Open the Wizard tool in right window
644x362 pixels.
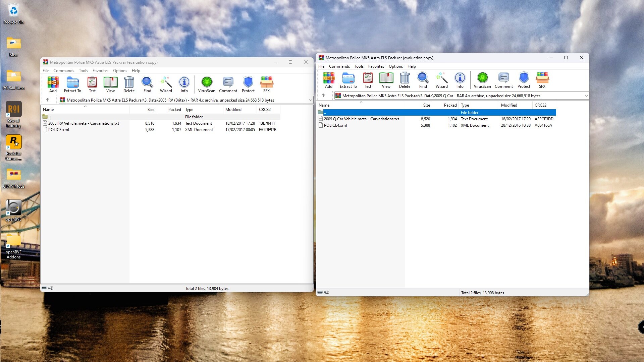coord(441,80)
